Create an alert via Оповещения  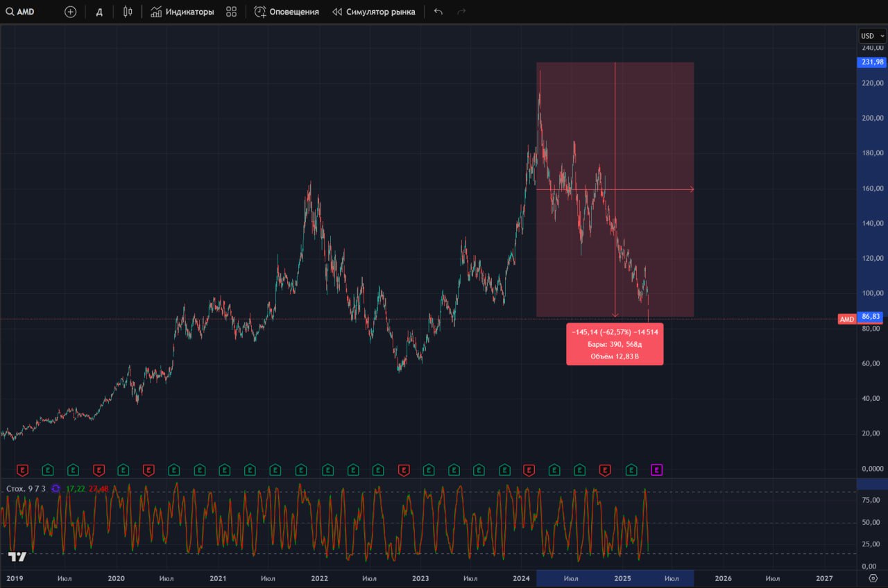coord(287,12)
